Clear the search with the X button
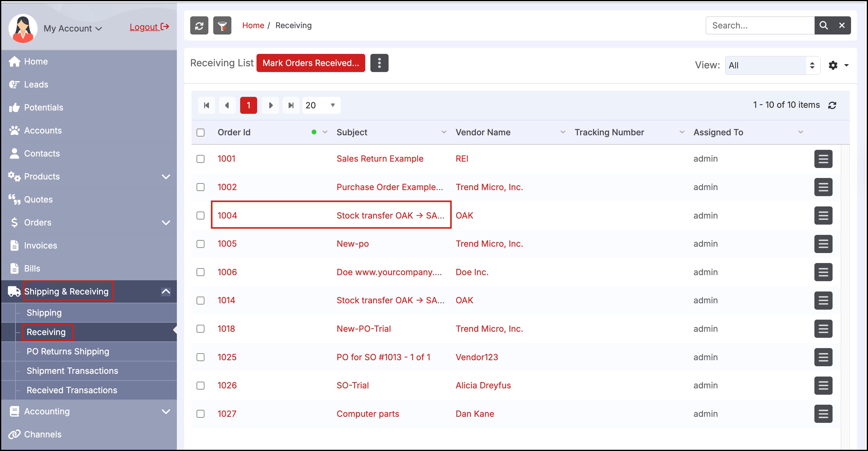This screenshot has width=868, height=451. 842,26
